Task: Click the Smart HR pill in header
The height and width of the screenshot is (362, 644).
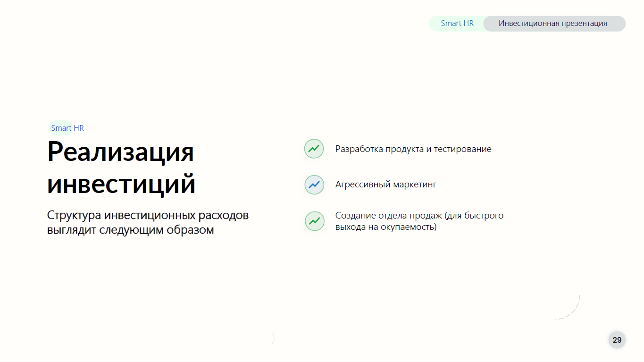Action: [457, 24]
